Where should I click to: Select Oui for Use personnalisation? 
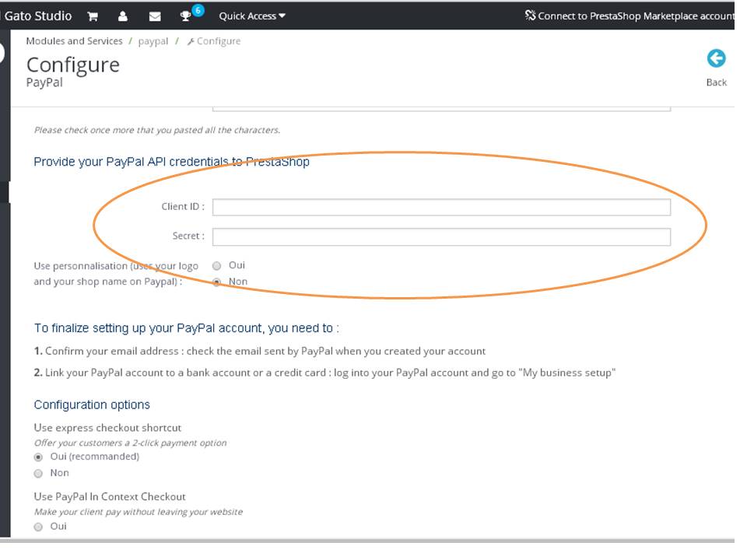[217, 266]
